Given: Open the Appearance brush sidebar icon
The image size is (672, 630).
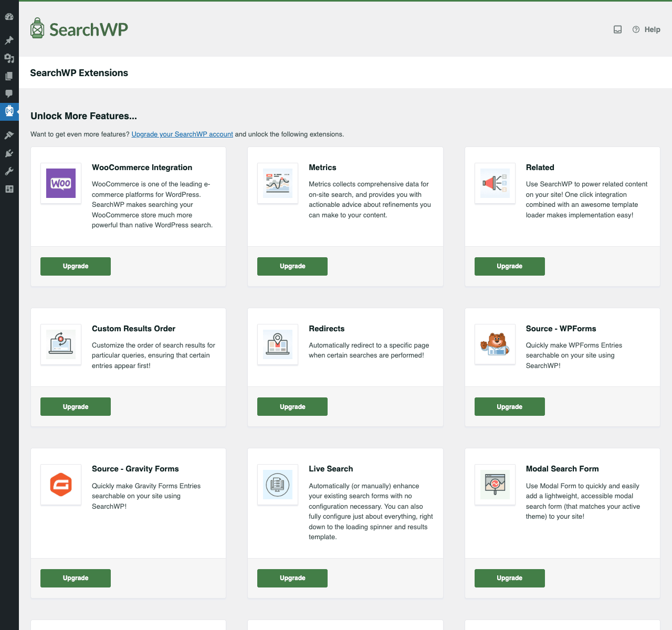Looking at the screenshot, I should tap(9, 135).
